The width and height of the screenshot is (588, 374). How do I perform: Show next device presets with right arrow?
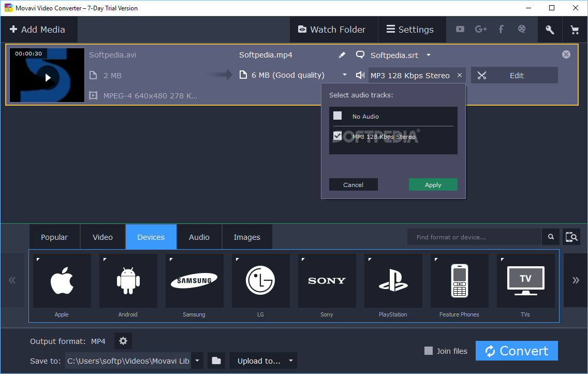click(x=575, y=280)
